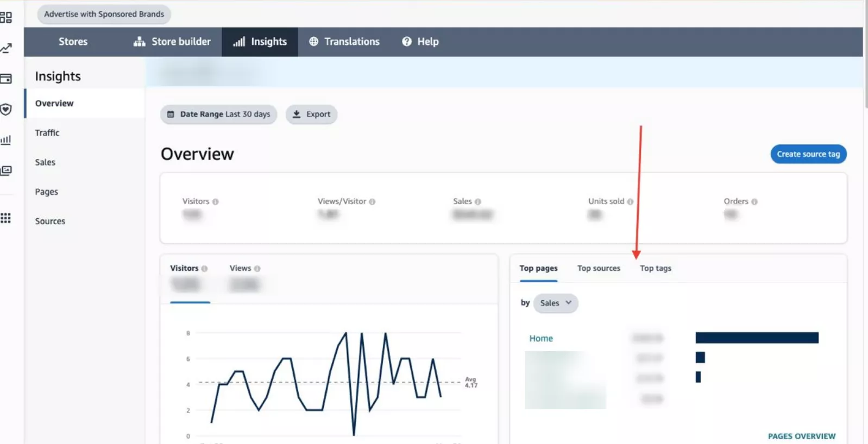Click the Export button
The image size is (868, 444).
point(311,115)
